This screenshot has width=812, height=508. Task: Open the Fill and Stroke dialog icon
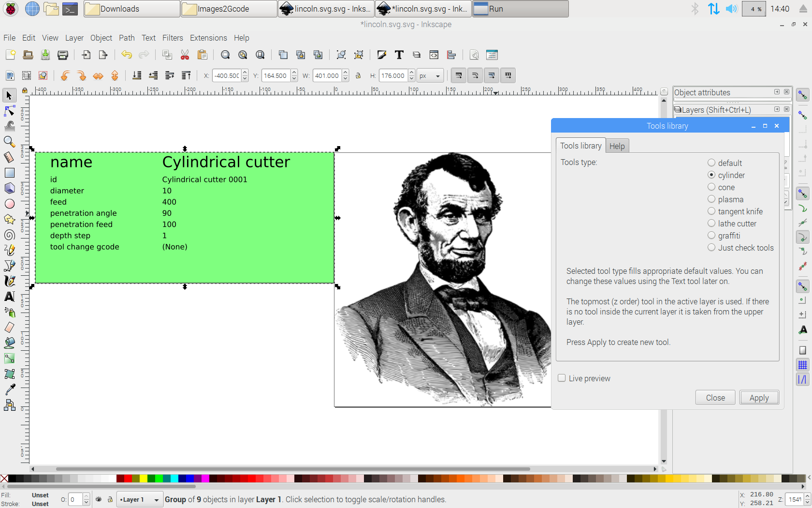click(382, 55)
